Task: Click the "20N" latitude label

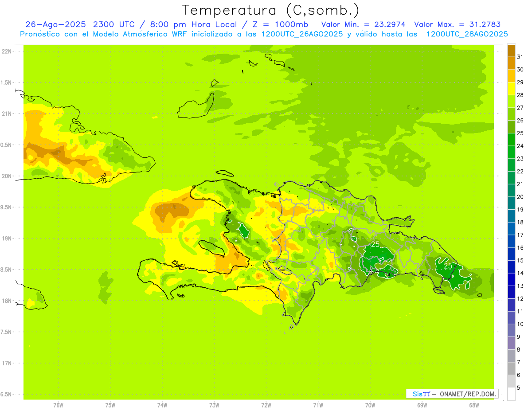Action: click(7, 176)
